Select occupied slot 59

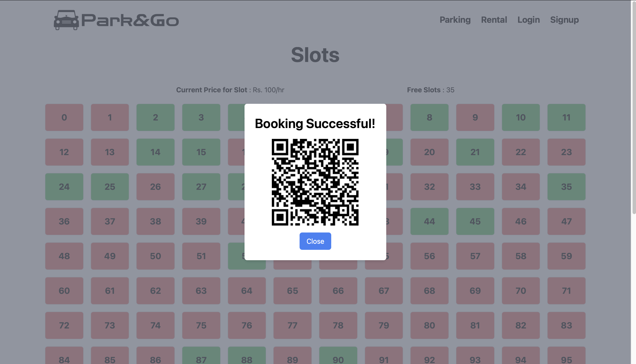(x=566, y=256)
